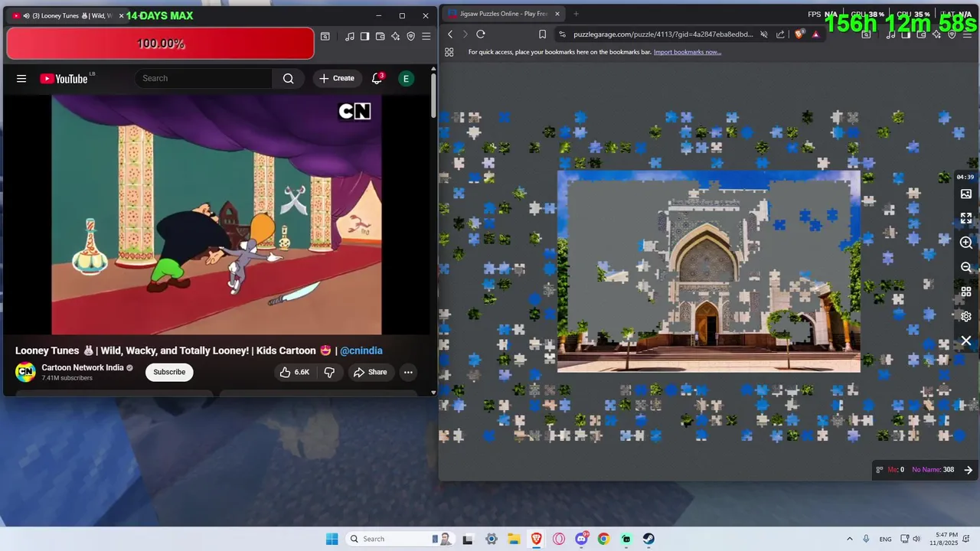Viewport: 980px width, 551px height.
Task: Share the puzzlegarage page link
Action: pyautogui.click(x=780, y=34)
